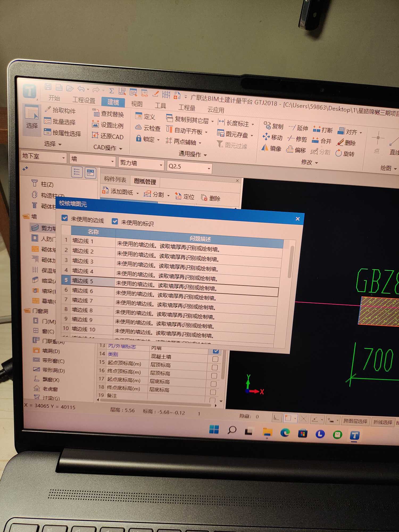Select the 批量选择 batch select tool

coord(60,122)
